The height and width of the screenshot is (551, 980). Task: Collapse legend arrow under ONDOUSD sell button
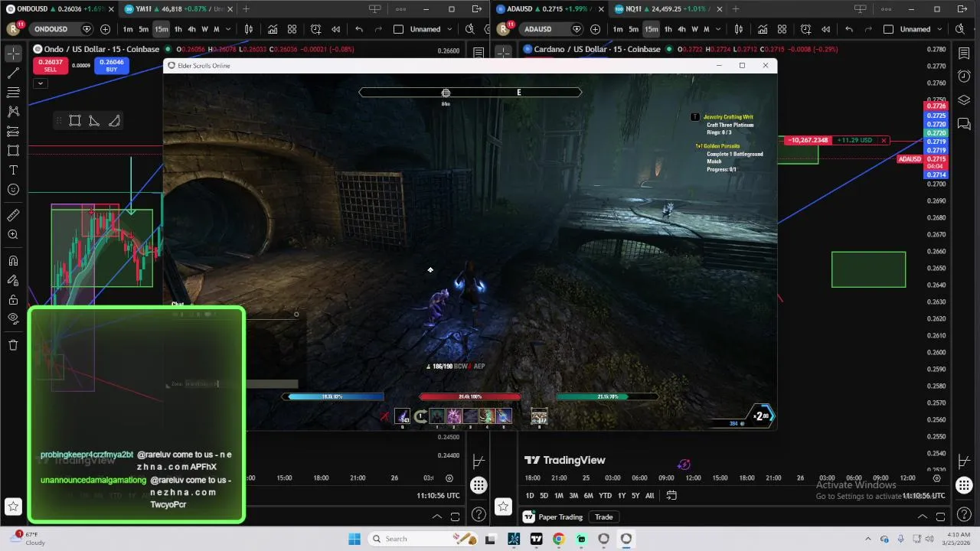click(x=41, y=83)
